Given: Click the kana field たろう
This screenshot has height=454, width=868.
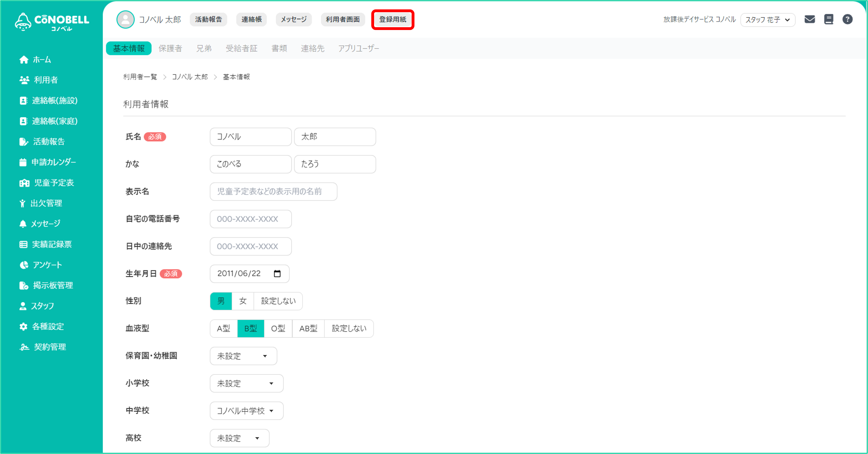Looking at the screenshot, I should [x=335, y=164].
